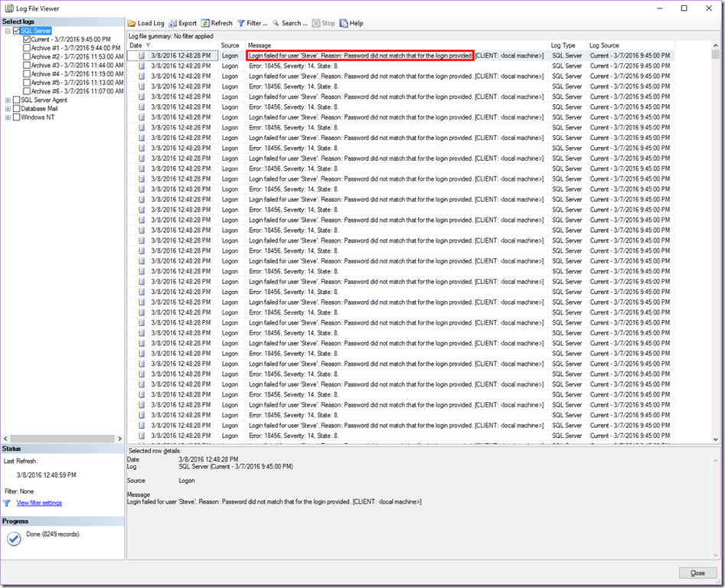Click the Refresh toolbar icon
Screen dimensions: 725x588
tap(205, 24)
